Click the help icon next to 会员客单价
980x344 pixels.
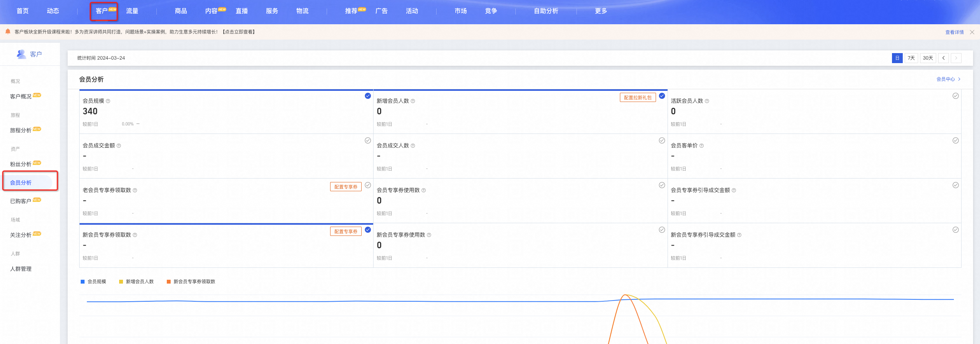point(701,146)
